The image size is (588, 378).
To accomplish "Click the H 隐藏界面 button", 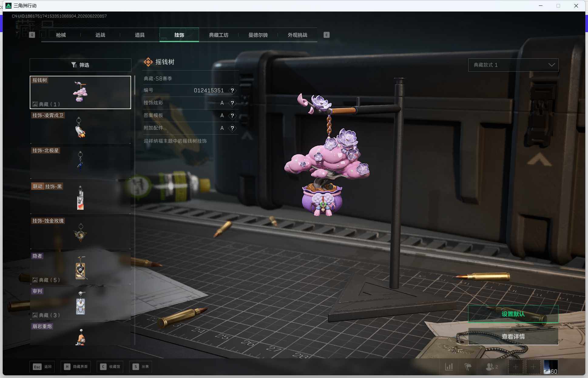I will (76, 366).
